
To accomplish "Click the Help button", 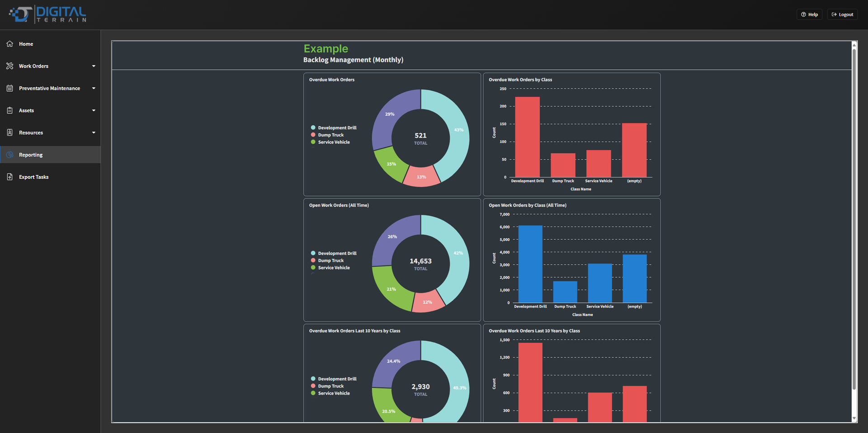I will click(809, 14).
